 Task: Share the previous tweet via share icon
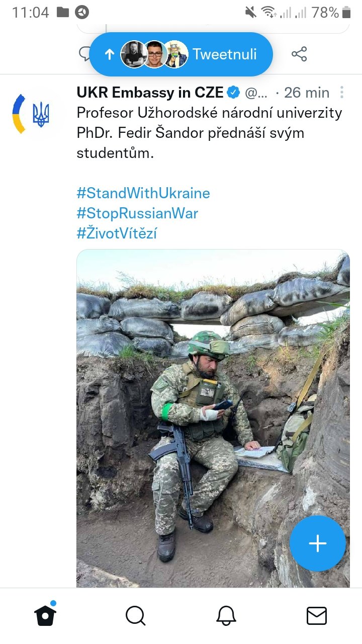click(299, 54)
